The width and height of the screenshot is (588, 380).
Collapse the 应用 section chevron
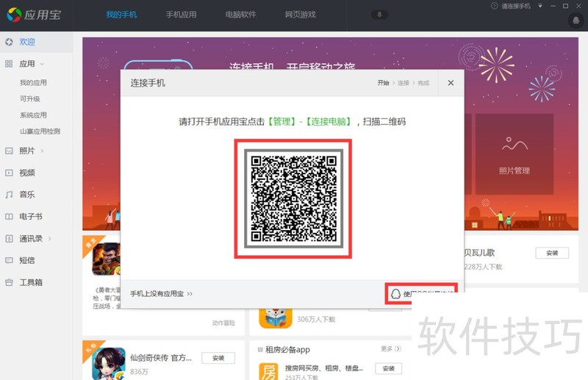coord(42,64)
